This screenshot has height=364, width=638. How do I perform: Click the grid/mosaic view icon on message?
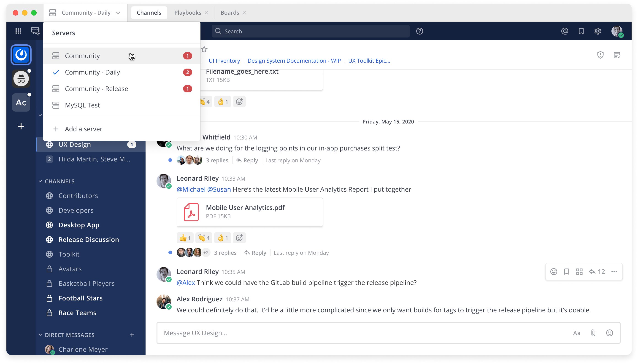(x=579, y=271)
